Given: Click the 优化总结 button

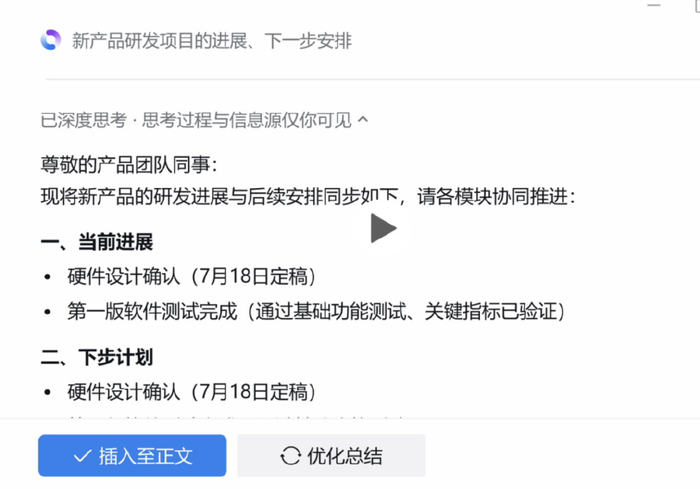Looking at the screenshot, I should pyautogui.click(x=331, y=456).
